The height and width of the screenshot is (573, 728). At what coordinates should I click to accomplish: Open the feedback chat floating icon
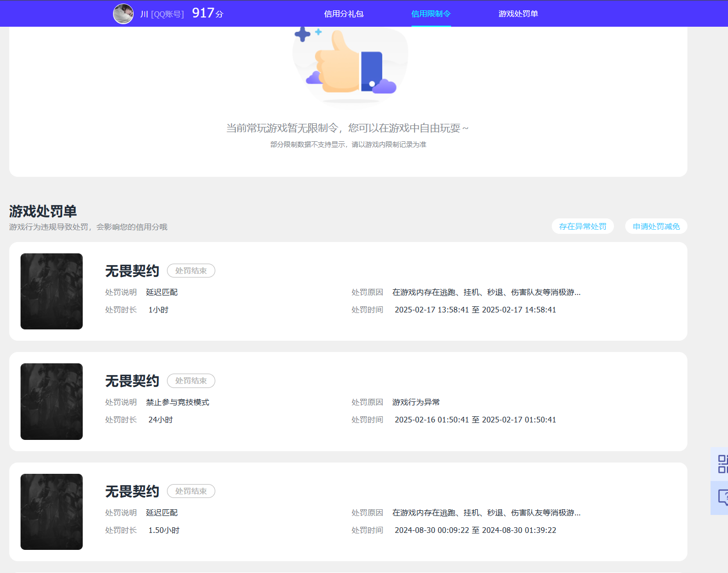[x=722, y=497]
